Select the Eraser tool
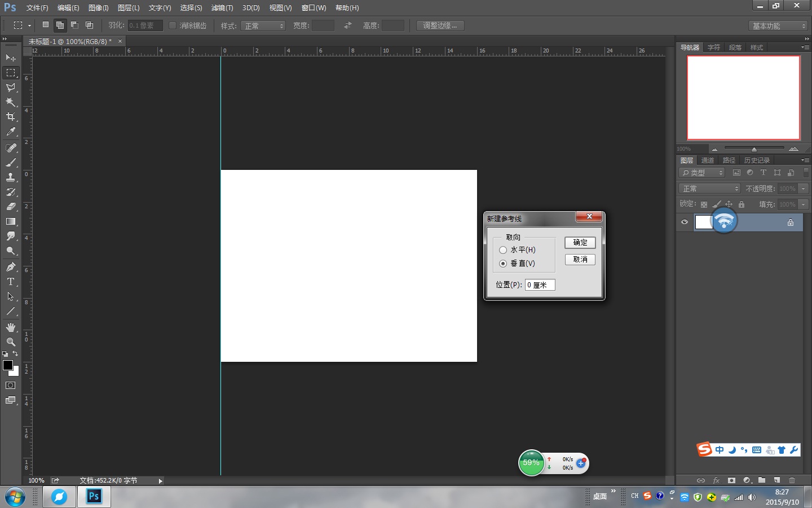 pyautogui.click(x=11, y=207)
